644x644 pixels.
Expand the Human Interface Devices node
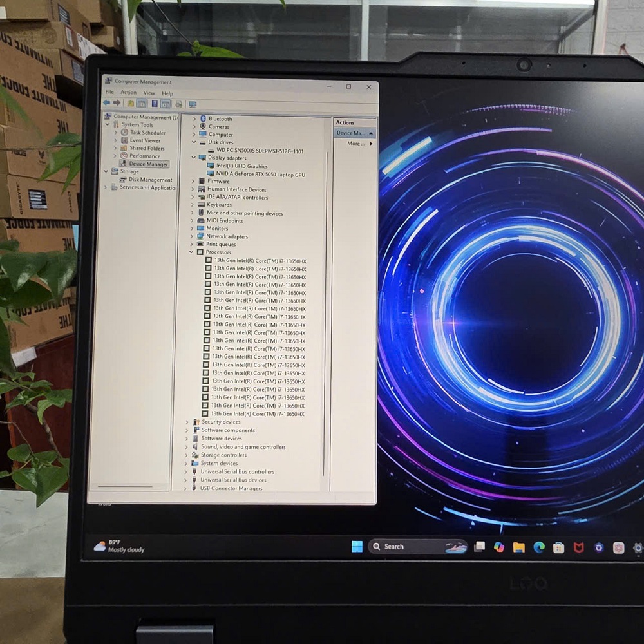(x=193, y=189)
